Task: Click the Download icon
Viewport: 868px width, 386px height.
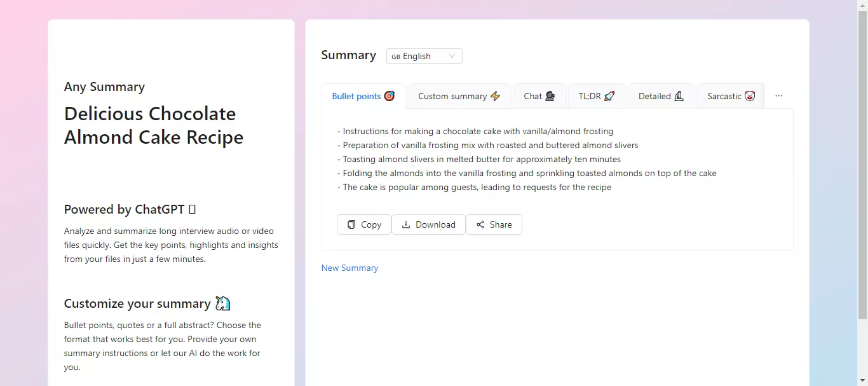Action: click(x=406, y=224)
